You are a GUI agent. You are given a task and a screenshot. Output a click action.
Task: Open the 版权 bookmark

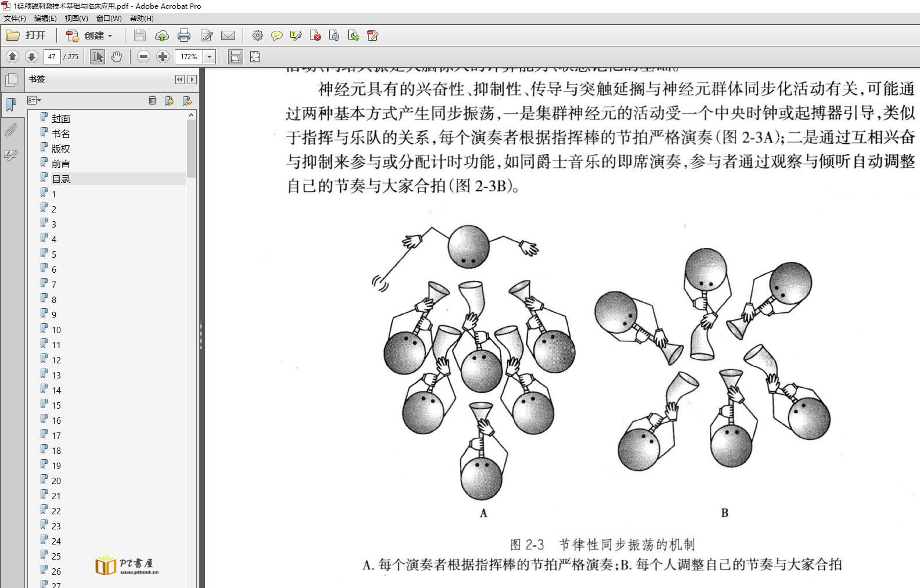pyautogui.click(x=61, y=149)
